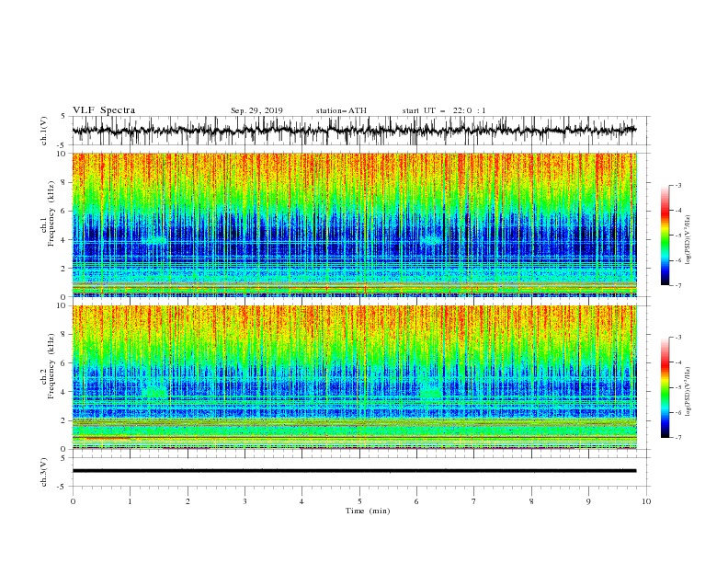This screenshot has width=728, height=563.
Task: Click time axis tick label '0'
Action: coord(73,501)
